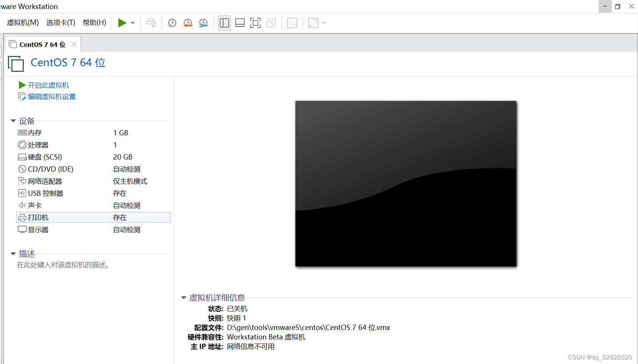Click the speaker icon beside 声卡
Viewport: 638px width, 364px height.
[22, 205]
